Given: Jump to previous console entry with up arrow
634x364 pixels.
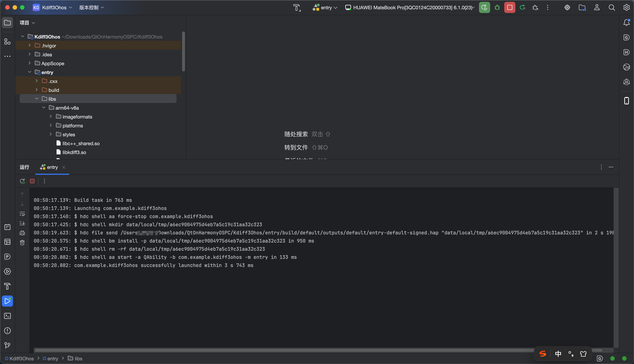Looking at the screenshot, I should [x=22, y=194].
